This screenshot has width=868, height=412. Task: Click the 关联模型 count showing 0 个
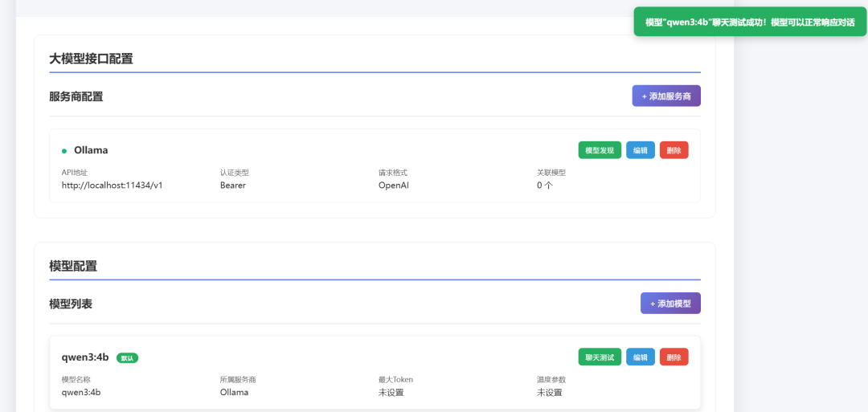pos(545,185)
